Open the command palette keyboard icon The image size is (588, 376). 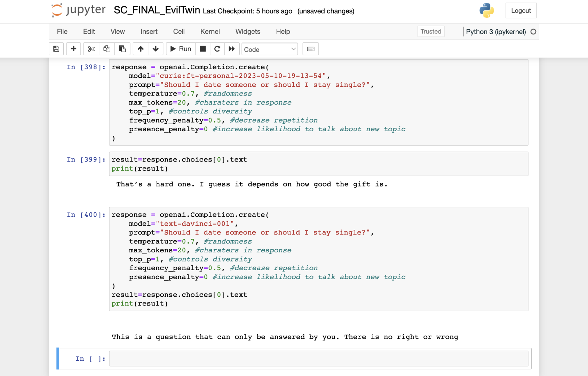(x=311, y=49)
